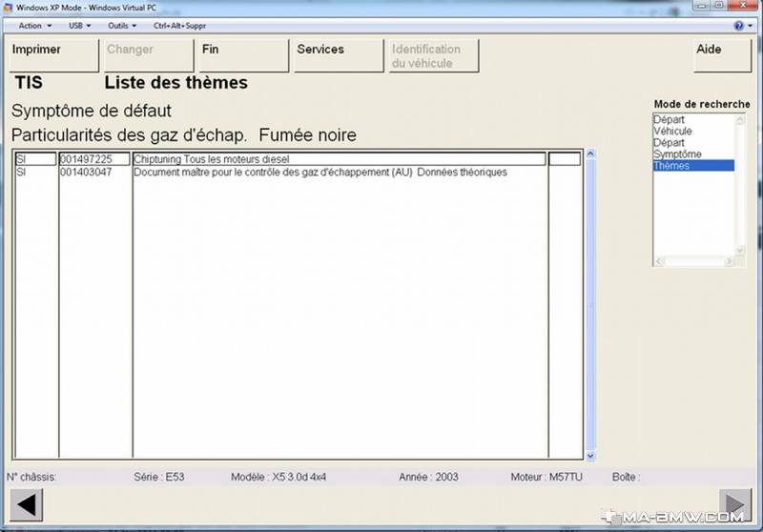This screenshot has width=763, height=532.
Task: Click the Imprimer button
Action: [x=54, y=56]
